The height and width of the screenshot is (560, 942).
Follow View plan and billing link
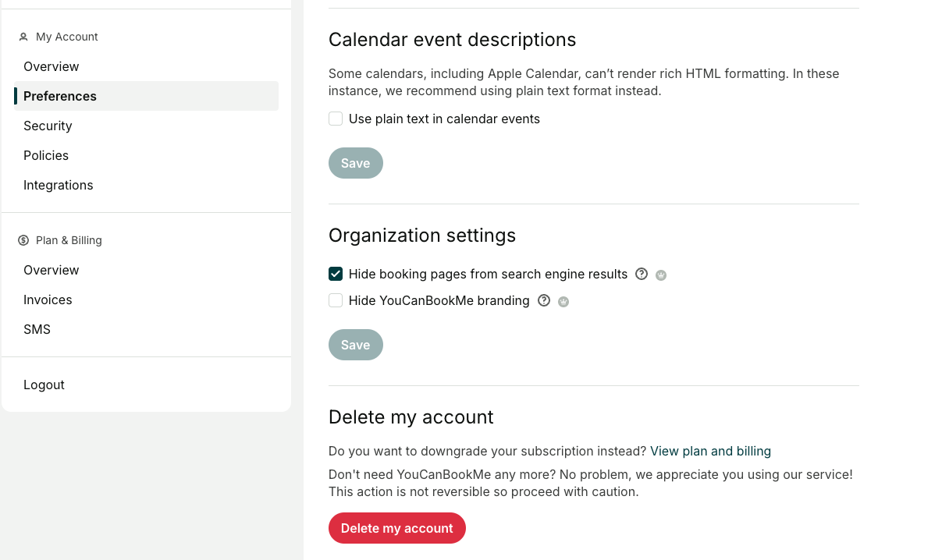pyautogui.click(x=710, y=451)
